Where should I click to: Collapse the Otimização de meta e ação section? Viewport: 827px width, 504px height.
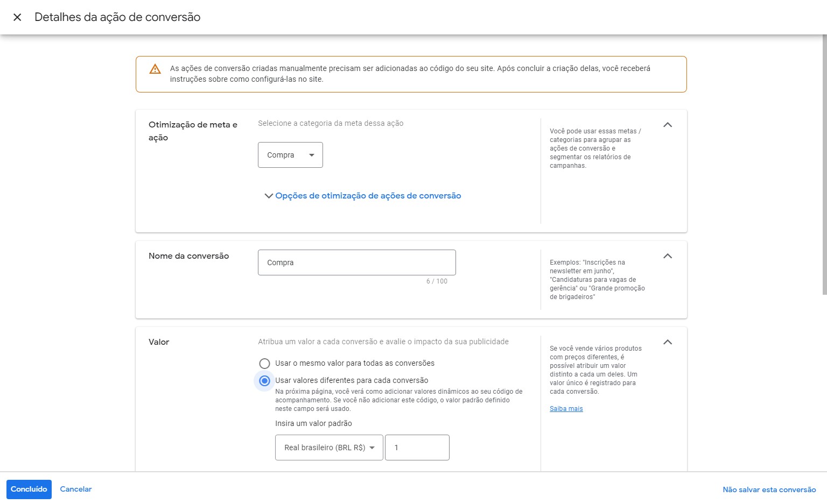(668, 125)
